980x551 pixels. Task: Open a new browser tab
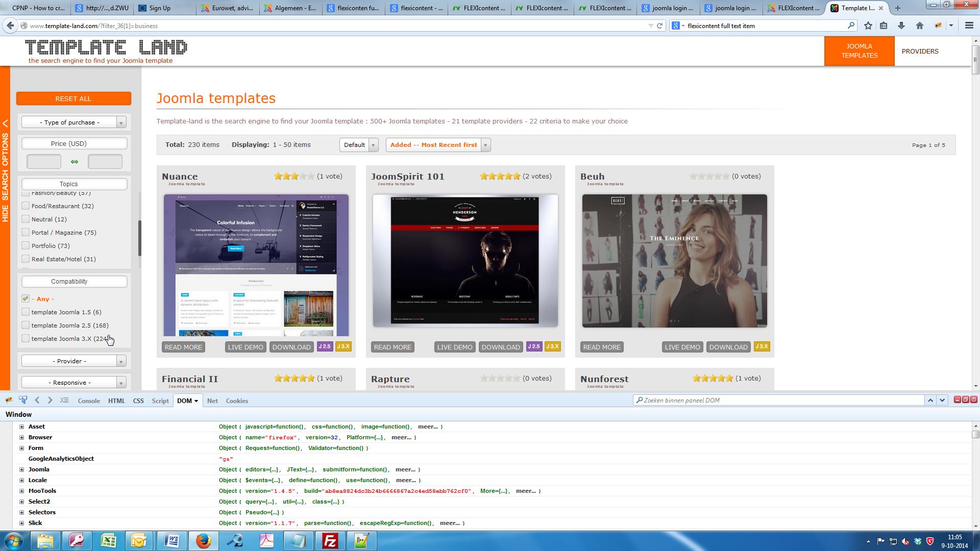point(898,8)
